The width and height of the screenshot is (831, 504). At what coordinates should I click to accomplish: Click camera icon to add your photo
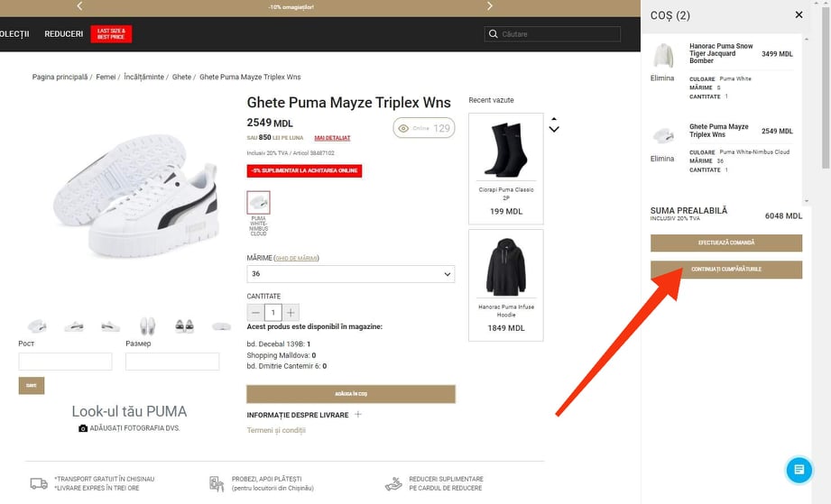[83, 428]
